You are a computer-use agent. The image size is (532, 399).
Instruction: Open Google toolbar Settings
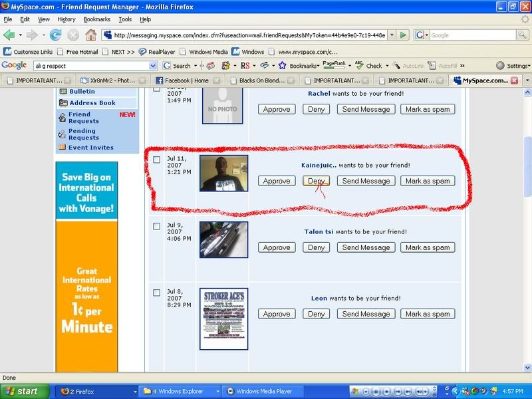513,66
